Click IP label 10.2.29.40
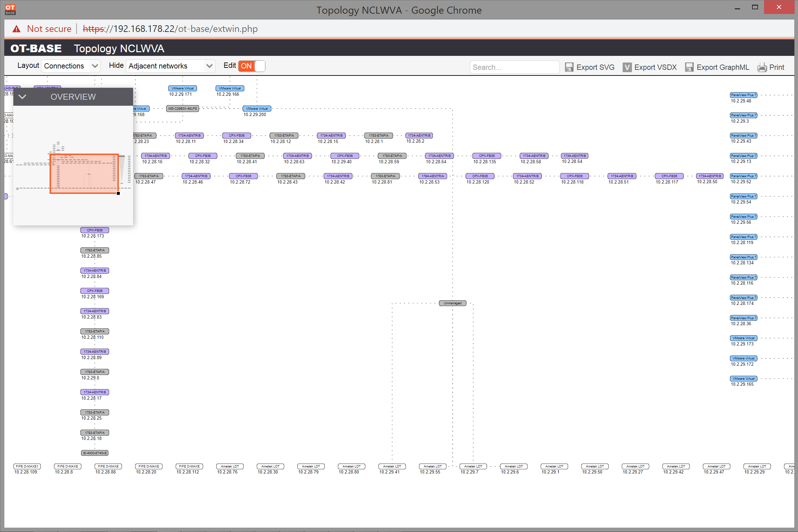The width and height of the screenshot is (798, 532). click(x=341, y=162)
